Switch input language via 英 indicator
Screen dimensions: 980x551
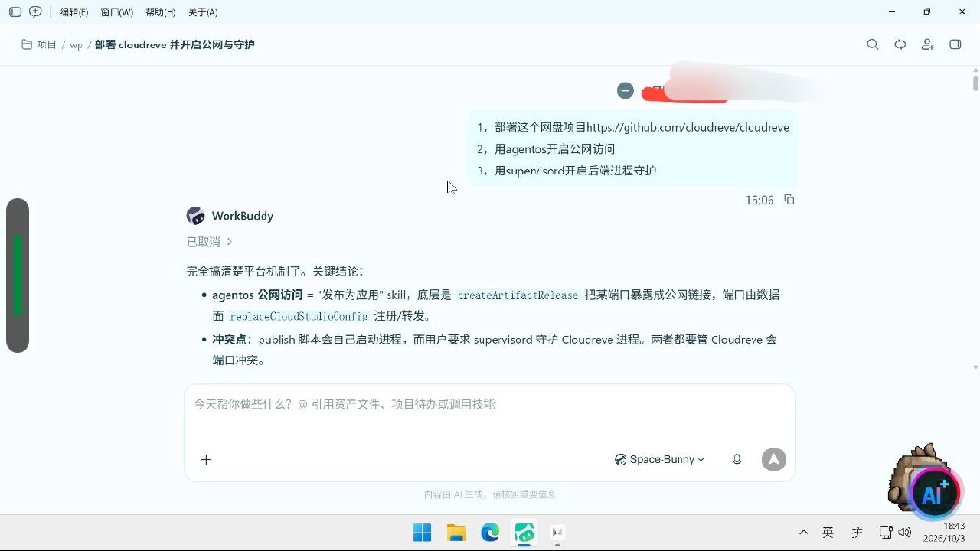tap(828, 532)
